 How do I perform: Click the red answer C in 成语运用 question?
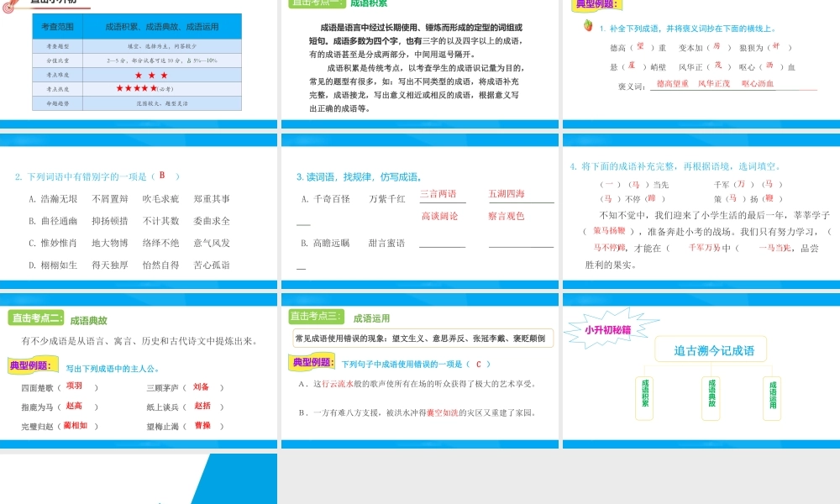click(479, 364)
